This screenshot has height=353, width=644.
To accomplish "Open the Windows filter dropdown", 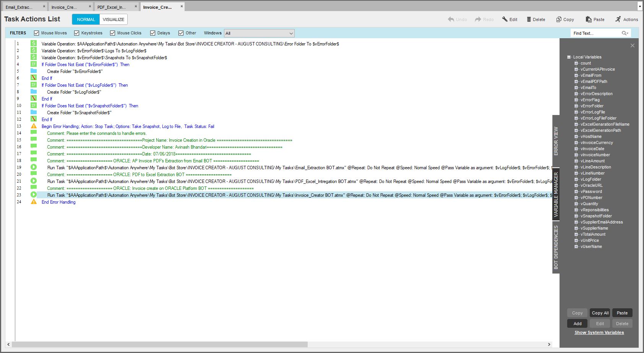I will pos(259,33).
